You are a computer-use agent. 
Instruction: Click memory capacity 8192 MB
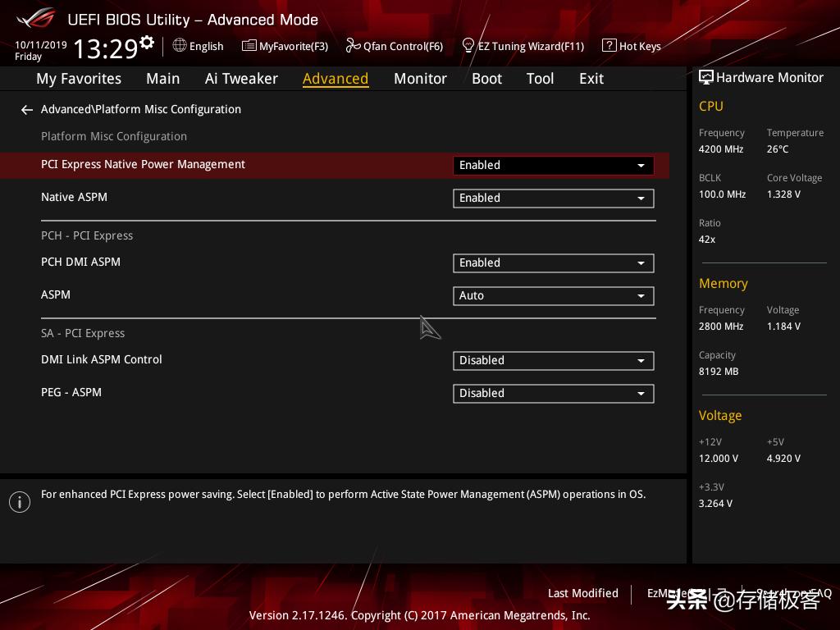coord(719,372)
